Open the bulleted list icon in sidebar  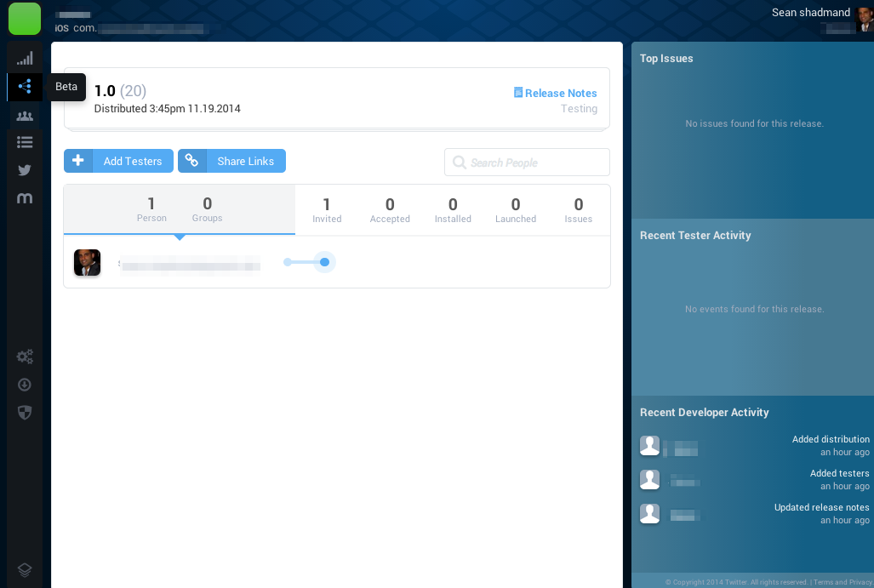(x=25, y=142)
